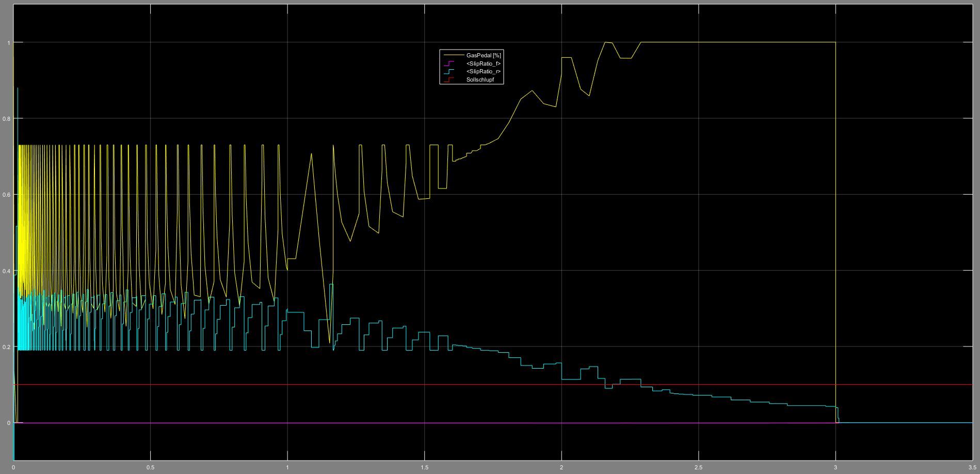Pick the red step icon in legend
The height and width of the screenshot is (474, 980).
(448, 80)
